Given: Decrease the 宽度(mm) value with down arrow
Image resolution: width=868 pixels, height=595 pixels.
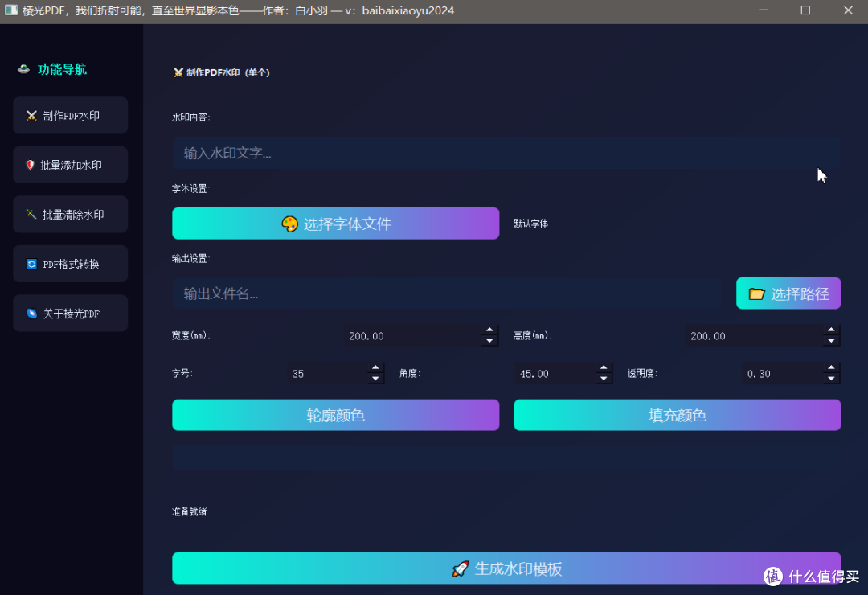Looking at the screenshot, I should coord(489,341).
